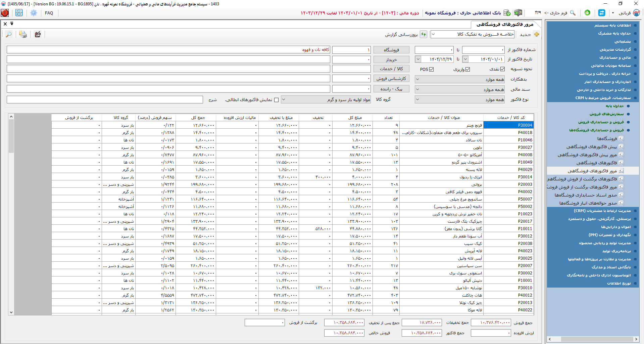The height and width of the screenshot is (344, 644).
Task: Expand خزانه داری، دریافت و پرداخت menu section
Action: click(605, 74)
